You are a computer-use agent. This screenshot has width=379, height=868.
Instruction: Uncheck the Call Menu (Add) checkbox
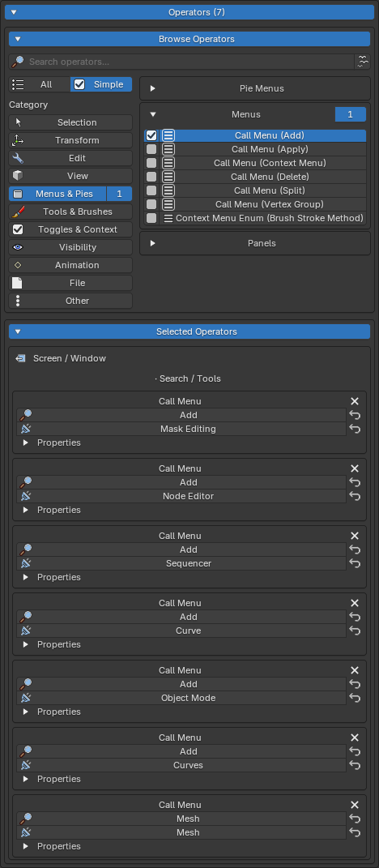151,135
